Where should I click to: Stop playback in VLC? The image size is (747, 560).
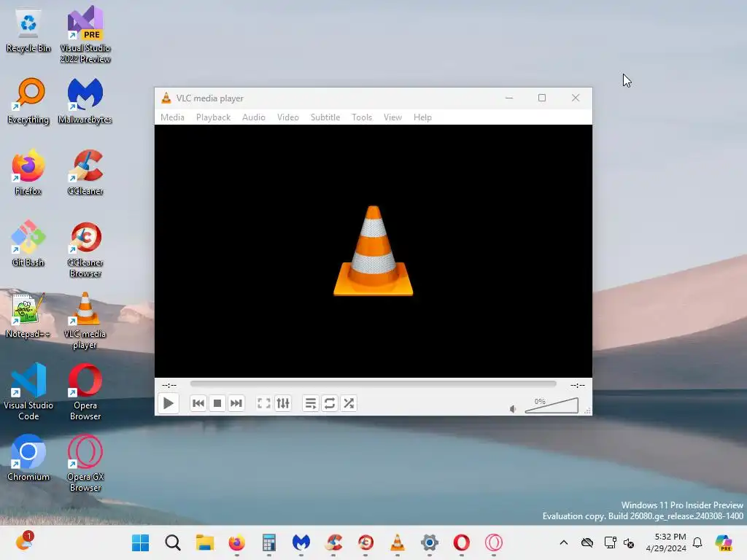217,403
